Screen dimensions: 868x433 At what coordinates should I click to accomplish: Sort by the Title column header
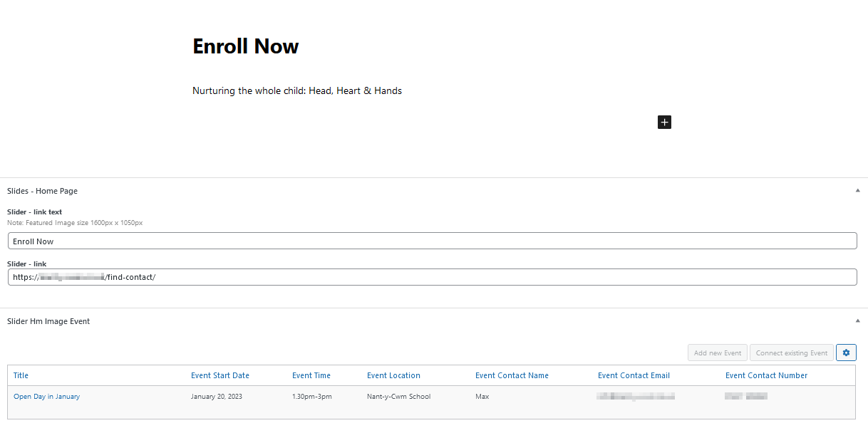[x=21, y=375]
